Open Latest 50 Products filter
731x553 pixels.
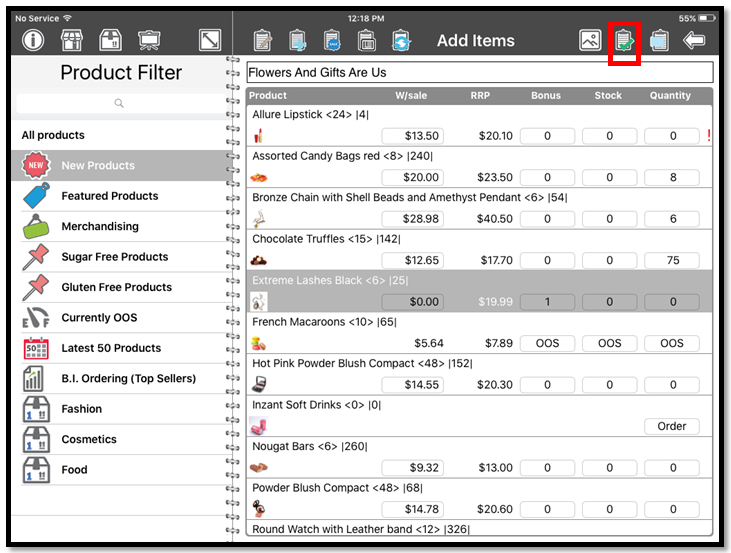[x=124, y=348]
